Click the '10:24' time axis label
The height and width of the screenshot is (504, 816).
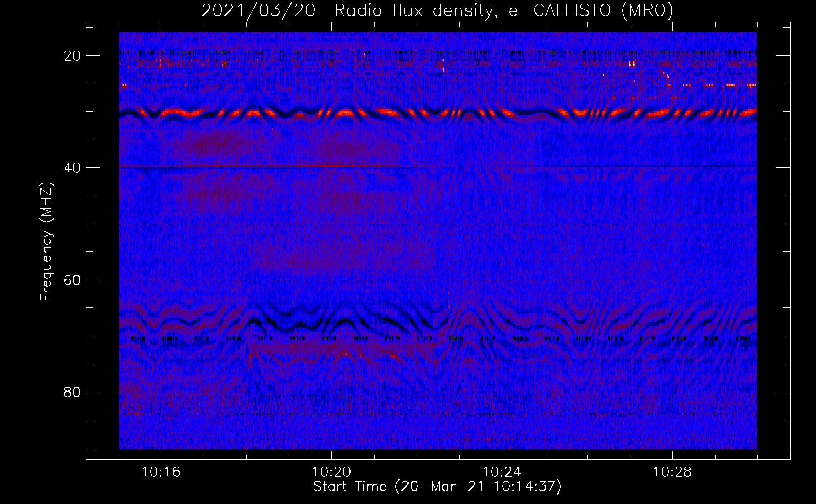[x=502, y=472]
